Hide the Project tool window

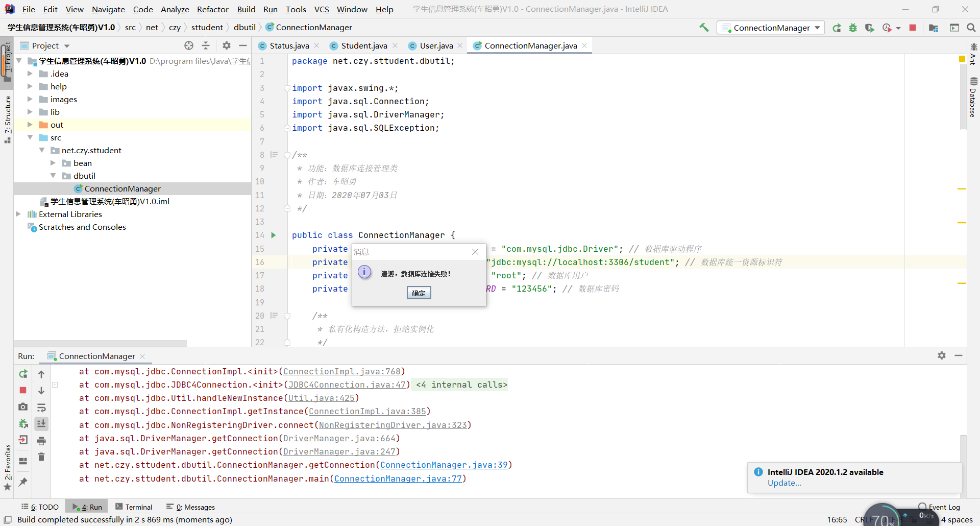(x=243, y=45)
